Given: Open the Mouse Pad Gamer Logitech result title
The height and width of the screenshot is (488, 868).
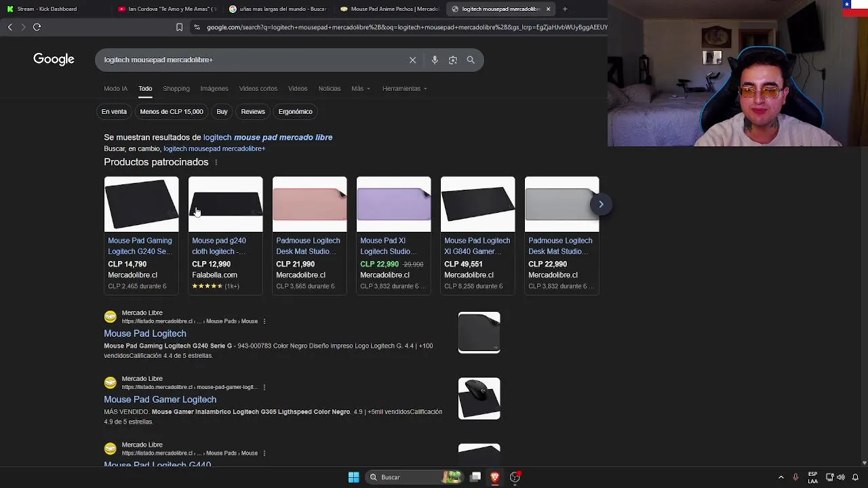Looking at the screenshot, I should point(160,399).
